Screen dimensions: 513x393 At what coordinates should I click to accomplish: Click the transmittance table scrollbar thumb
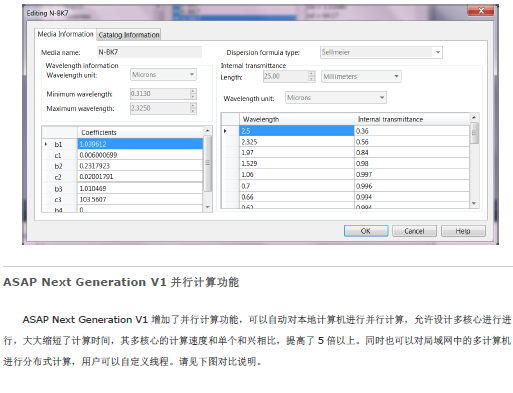coord(474,133)
